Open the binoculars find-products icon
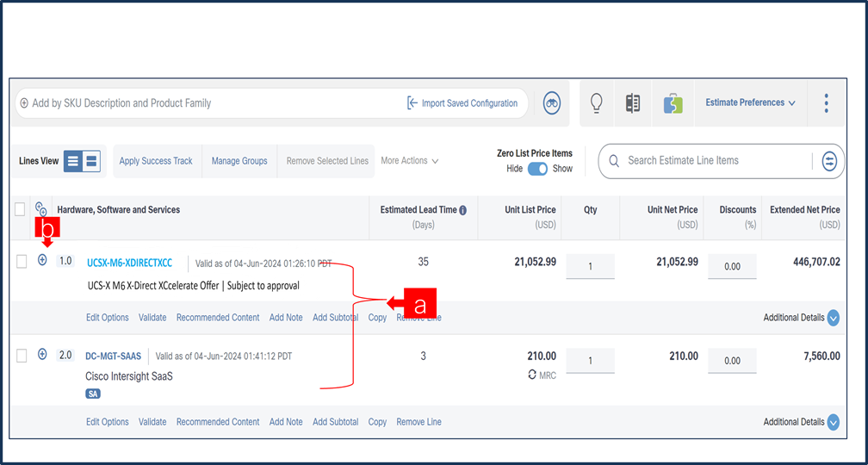The height and width of the screenshot is (465, 868). point(552,103)
